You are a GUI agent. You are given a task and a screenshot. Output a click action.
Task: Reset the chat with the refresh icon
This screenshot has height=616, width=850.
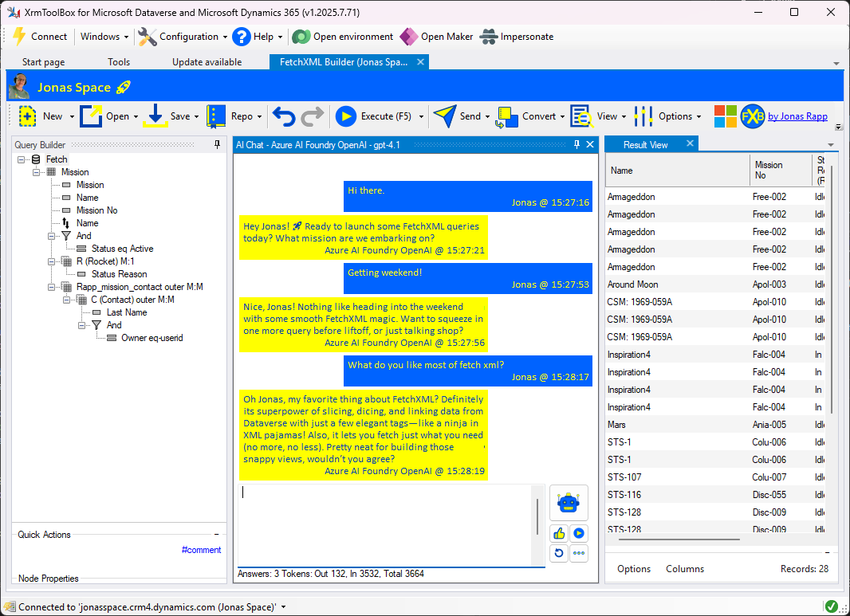point(559,553)
